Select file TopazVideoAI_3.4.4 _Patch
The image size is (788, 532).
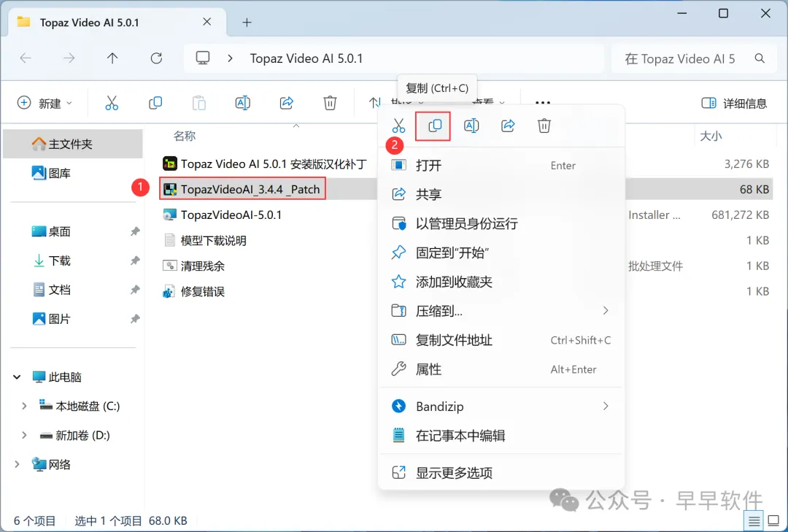click(x=242, y=189)
